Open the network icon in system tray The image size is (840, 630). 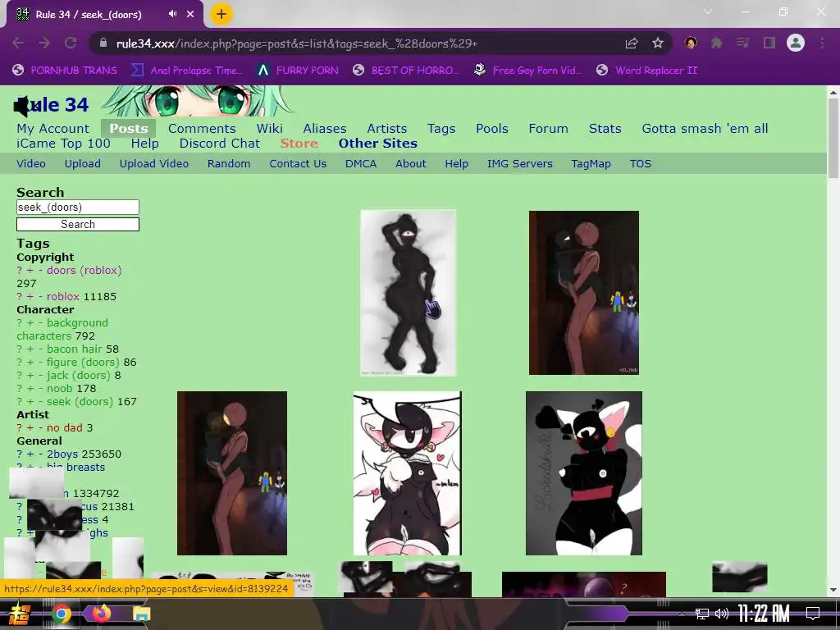tap(702, 614)
